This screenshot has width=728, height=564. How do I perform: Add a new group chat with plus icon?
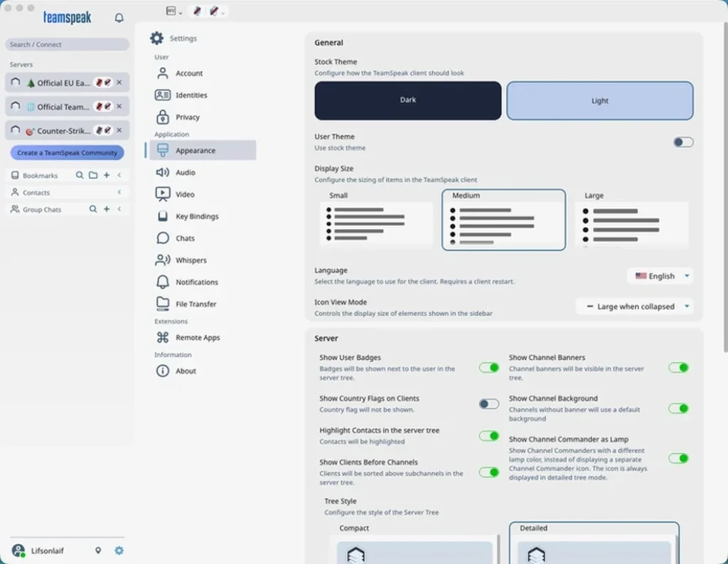click(107, 209)
